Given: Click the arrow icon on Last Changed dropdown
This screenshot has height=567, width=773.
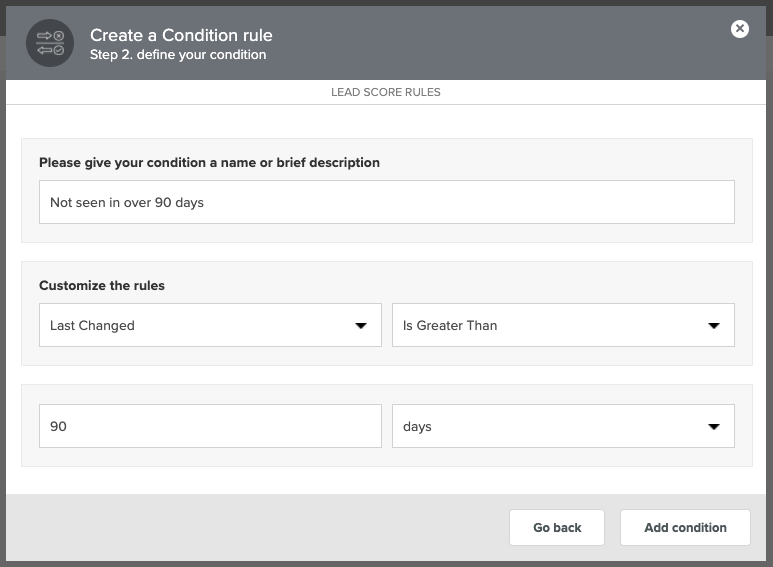Looking at the screenshot, I should (361, 325).
